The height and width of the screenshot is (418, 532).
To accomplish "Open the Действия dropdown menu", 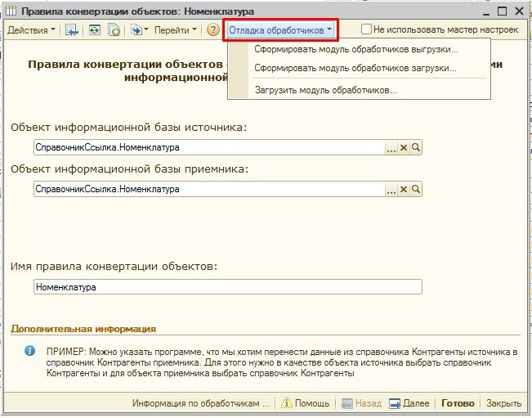I will [31, 30].
